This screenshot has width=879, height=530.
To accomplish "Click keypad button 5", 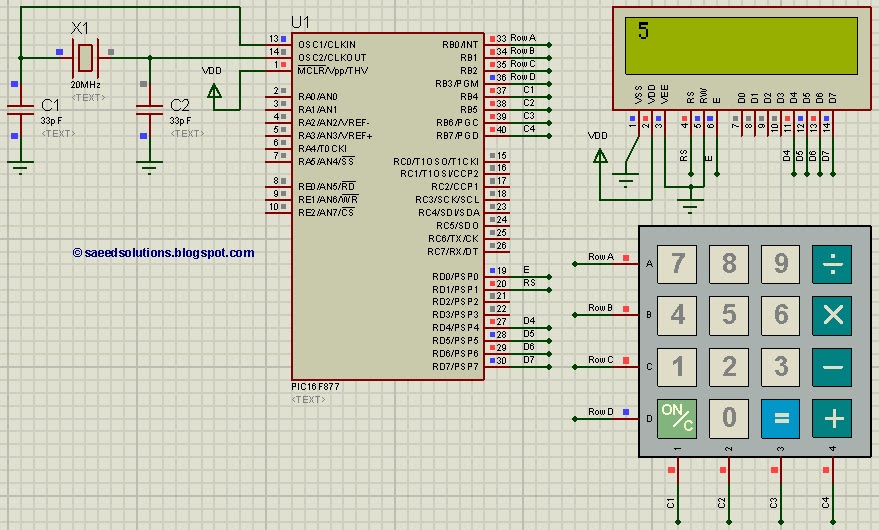I will pyautogui.click(x=729, y=315).
